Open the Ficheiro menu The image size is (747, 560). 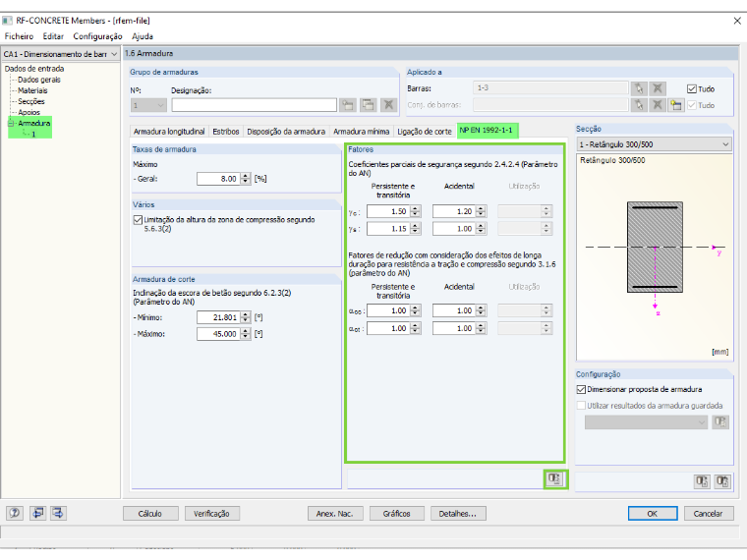pos(19,36)
